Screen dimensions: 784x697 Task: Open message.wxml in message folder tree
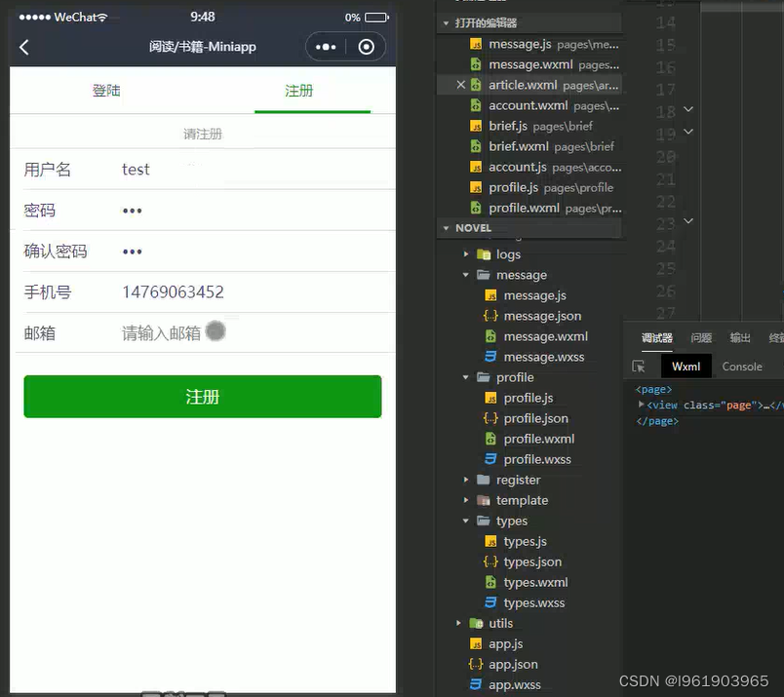coord(536,336)
